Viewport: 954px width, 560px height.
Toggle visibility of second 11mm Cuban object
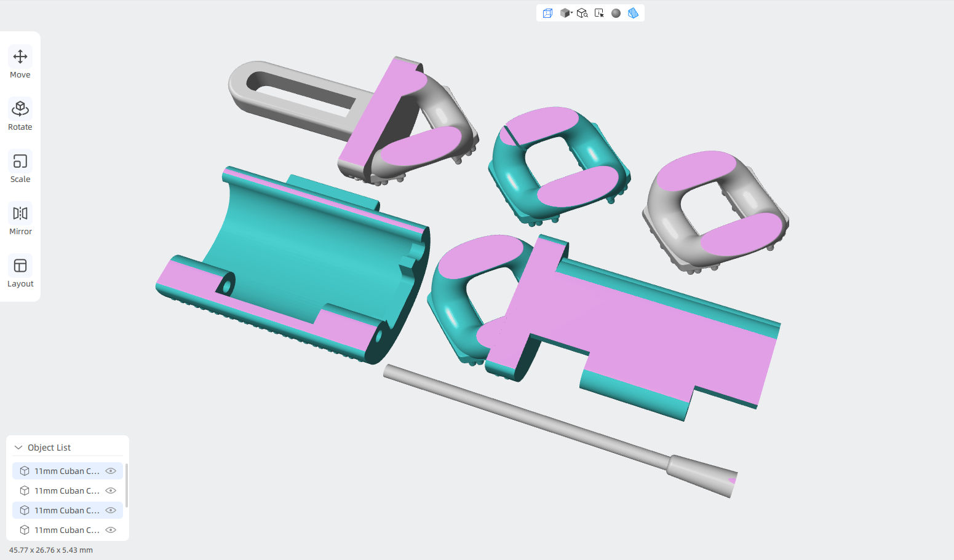(111, 491)
